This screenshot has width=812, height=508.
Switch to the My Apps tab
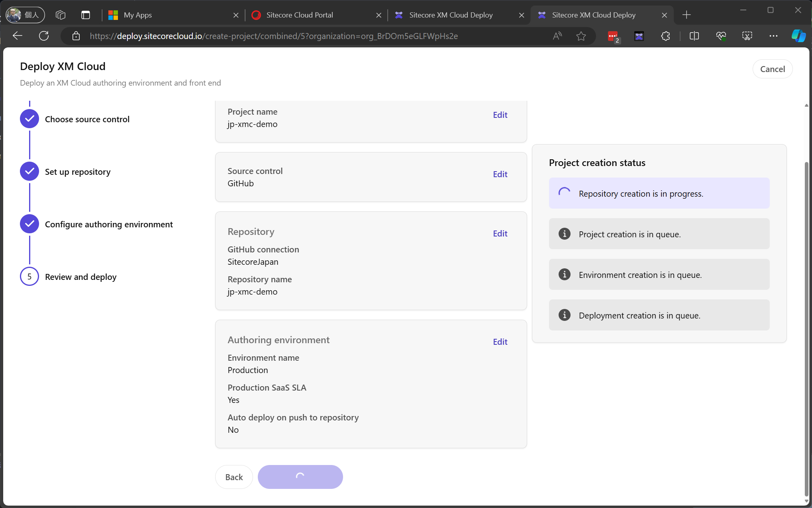point(173,15)
